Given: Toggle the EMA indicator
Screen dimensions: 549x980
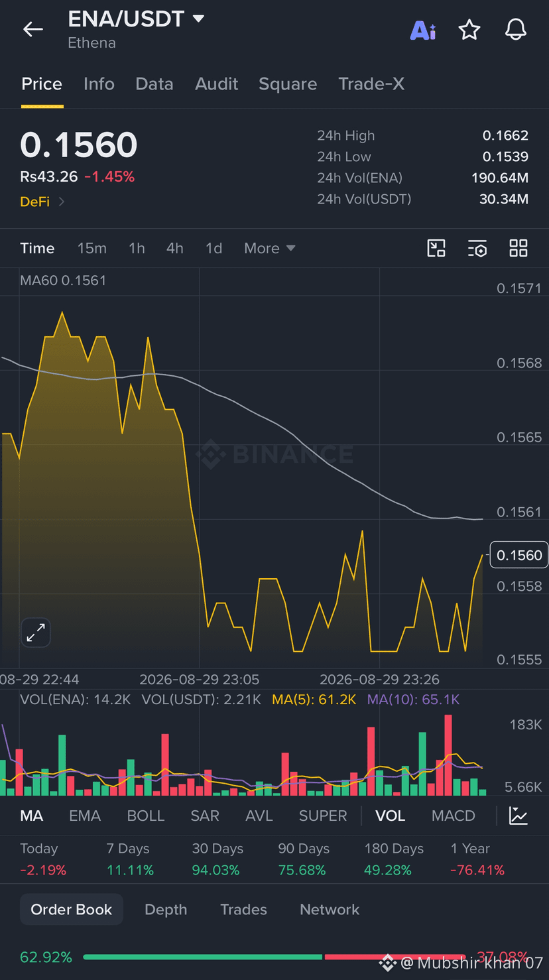Looking at the screenshot, I should pyautogui.click(x=85, y=816).
